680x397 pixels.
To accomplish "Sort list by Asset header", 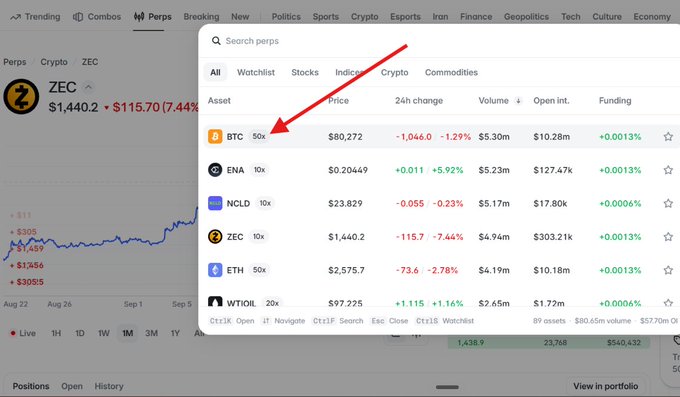I will tap(219, 101).
